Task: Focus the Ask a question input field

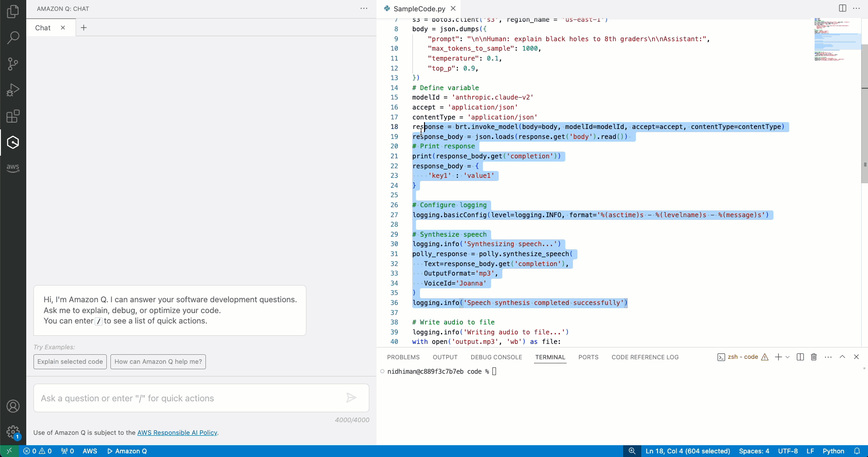Action: 181,398
